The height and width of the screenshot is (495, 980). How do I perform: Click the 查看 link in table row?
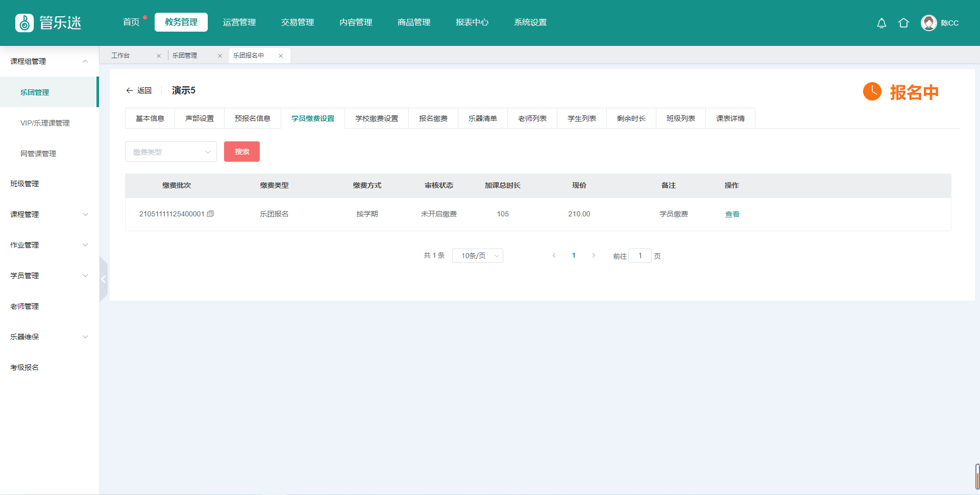pos(732,214)
